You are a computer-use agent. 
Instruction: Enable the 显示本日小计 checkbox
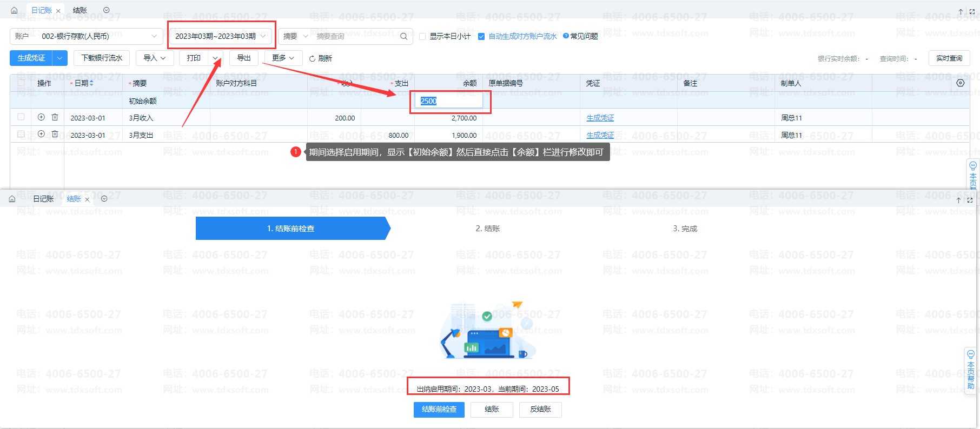423,37
